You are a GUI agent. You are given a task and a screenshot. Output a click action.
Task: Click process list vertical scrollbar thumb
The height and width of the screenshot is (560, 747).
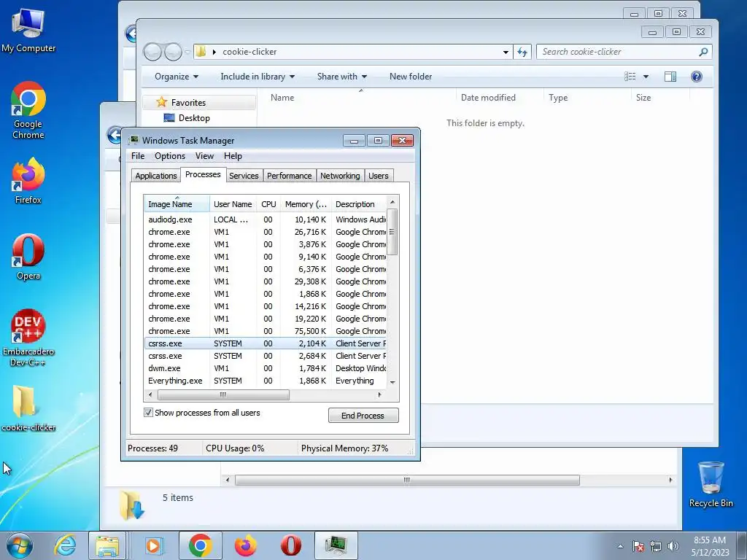[x=392, y=233]
